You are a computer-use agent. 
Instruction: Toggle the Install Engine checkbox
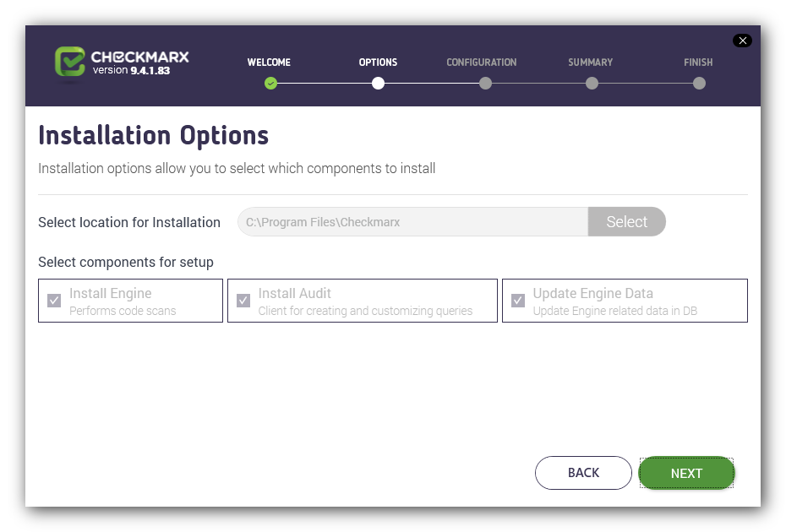point(54,301)
